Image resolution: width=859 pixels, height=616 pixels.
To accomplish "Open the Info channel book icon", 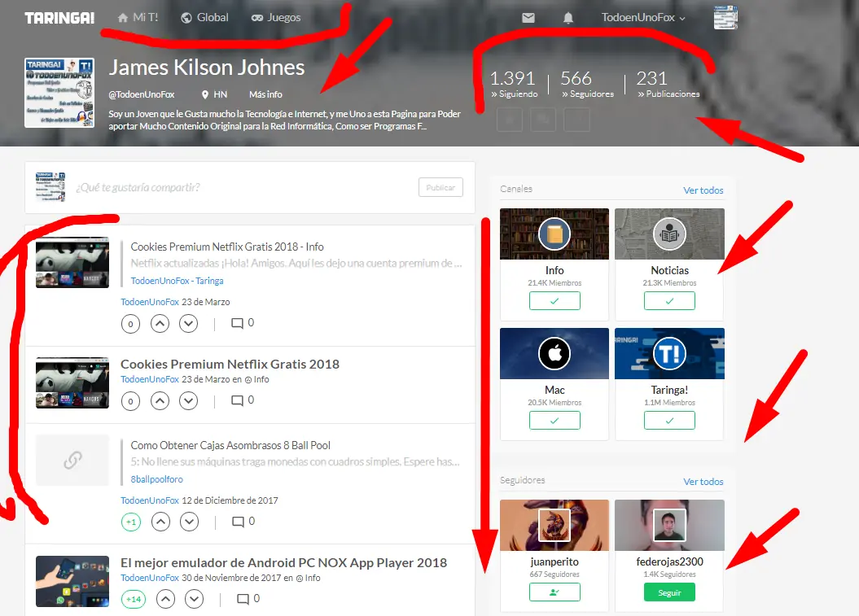I will [554, 234].
